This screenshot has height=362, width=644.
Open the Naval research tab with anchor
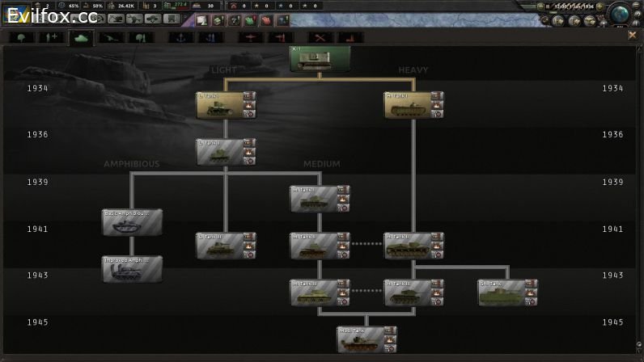[x=182, y=37]
